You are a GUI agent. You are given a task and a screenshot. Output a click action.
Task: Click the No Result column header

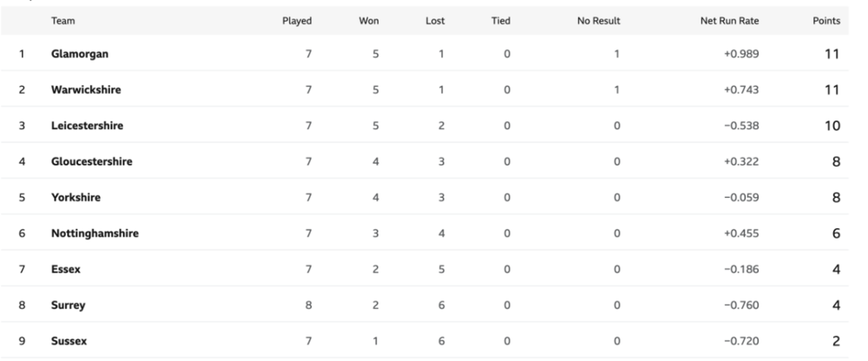click(599, 21)
